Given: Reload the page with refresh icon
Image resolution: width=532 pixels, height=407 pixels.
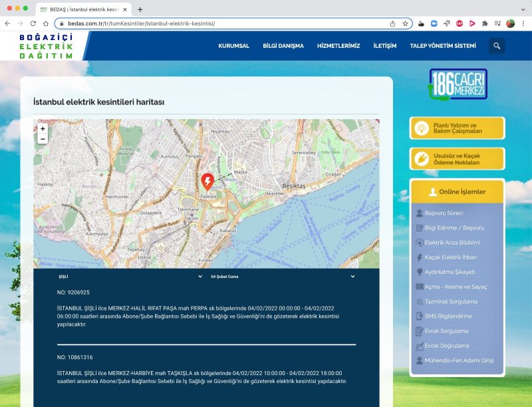Looking at the screenshot, I should pos(33,23).
